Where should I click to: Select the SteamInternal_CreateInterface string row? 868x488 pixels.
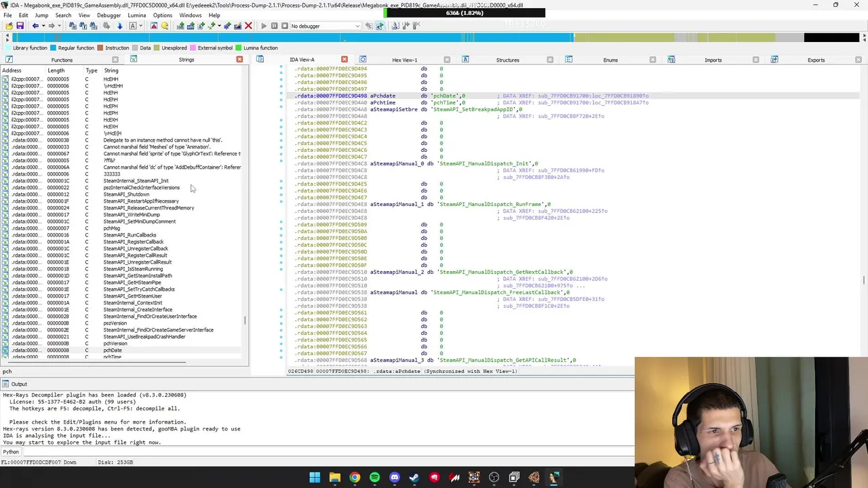point(122,310)
